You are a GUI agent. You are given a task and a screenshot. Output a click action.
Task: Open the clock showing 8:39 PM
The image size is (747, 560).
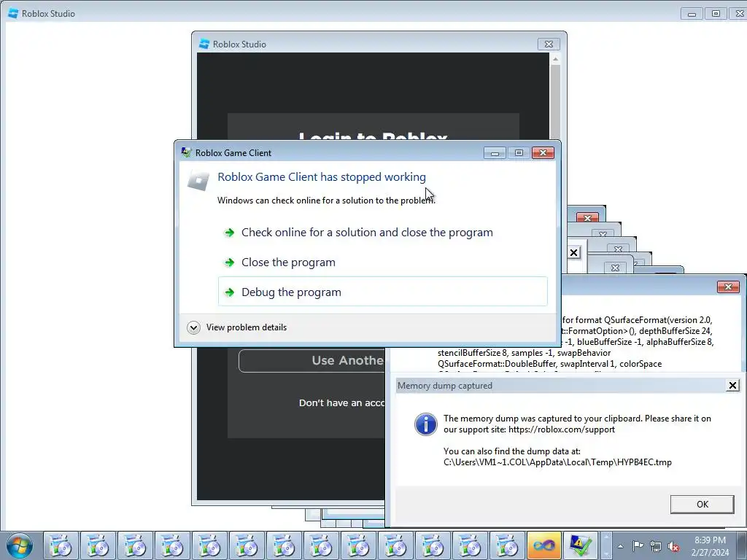coord(710,545)
